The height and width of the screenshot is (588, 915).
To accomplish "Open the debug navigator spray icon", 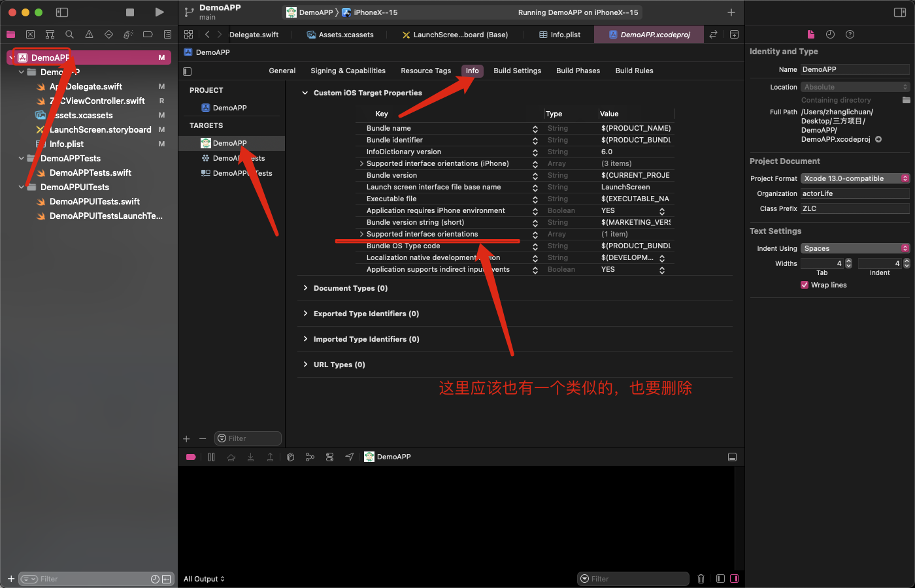I will [x=128, y=35].
